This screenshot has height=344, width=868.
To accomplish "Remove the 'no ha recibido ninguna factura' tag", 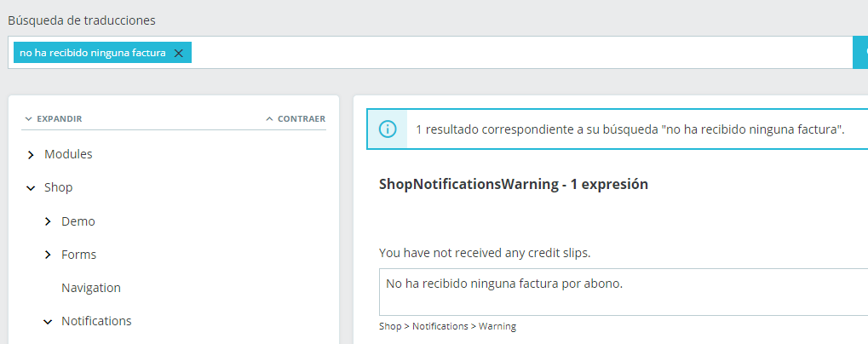I will (178, 53).
